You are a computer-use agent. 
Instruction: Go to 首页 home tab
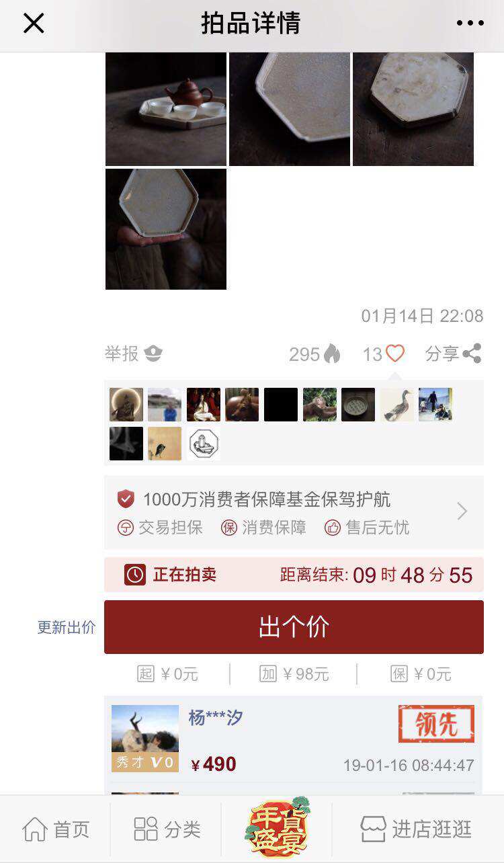pyautogui.click(x=56, y=829)
